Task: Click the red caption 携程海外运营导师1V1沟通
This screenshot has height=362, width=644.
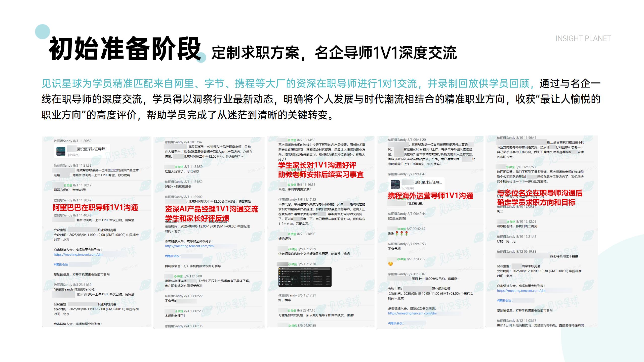Action: click(x=430, y=196)
